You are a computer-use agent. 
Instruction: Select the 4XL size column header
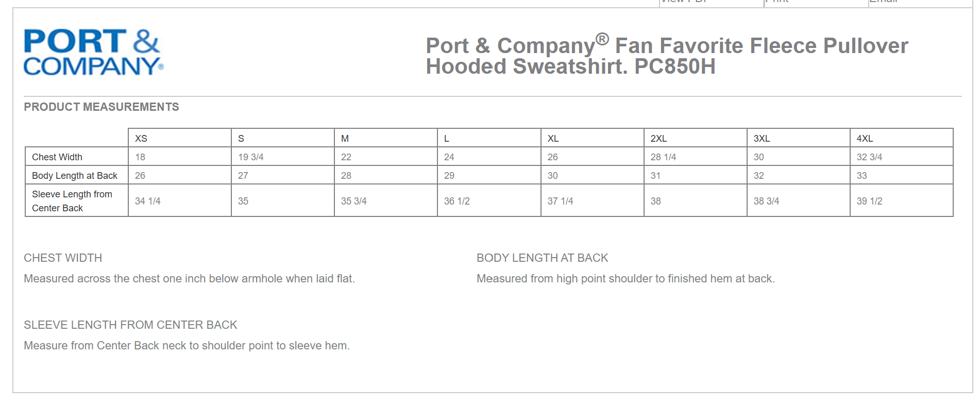pyautogui.click(x=901, y=138)
